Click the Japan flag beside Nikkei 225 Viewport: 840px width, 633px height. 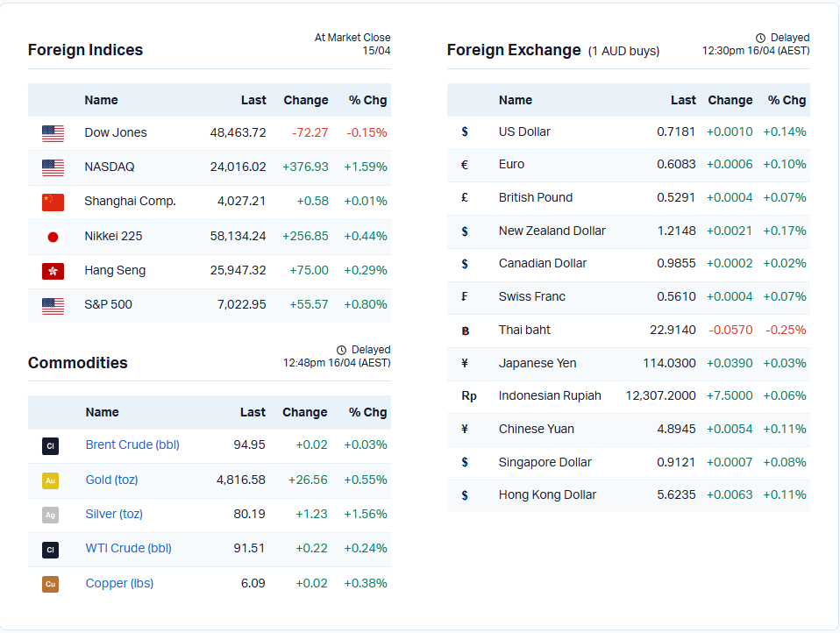coord(53,237)
